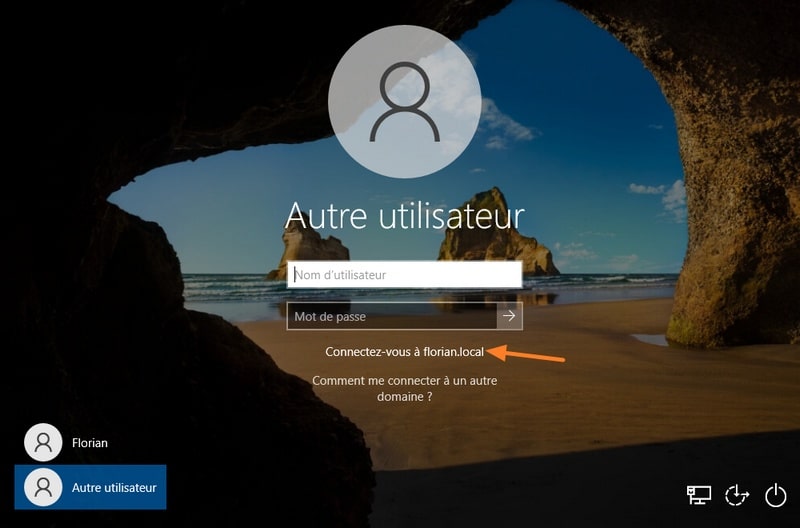
Task: Click the Nom d'utilisateur input field
Action: [x=405, y=274]
